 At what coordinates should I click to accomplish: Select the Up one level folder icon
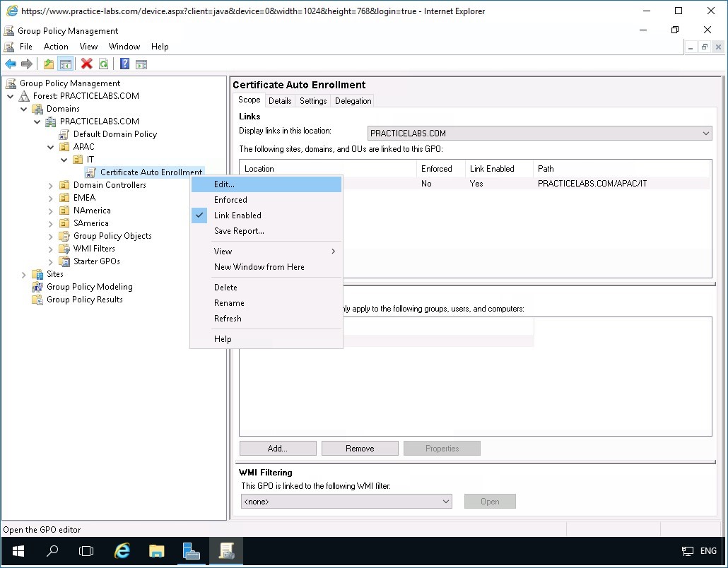[47, 64]
